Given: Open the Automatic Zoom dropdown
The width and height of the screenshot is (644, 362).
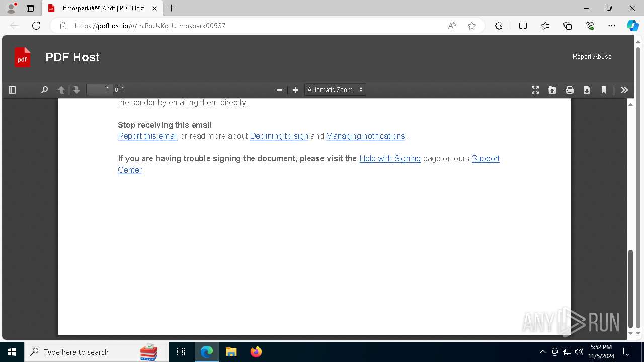Looking at the screenshot, I should click(335, 90).
